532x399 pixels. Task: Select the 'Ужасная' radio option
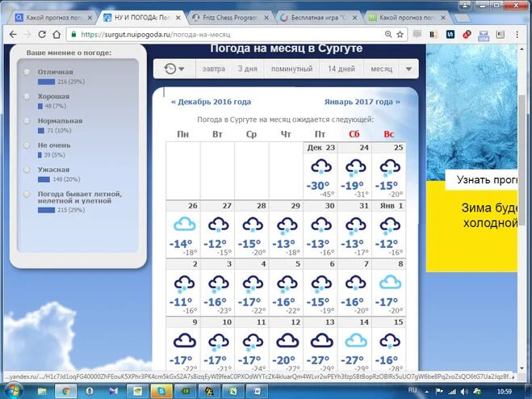pos(27,170)
